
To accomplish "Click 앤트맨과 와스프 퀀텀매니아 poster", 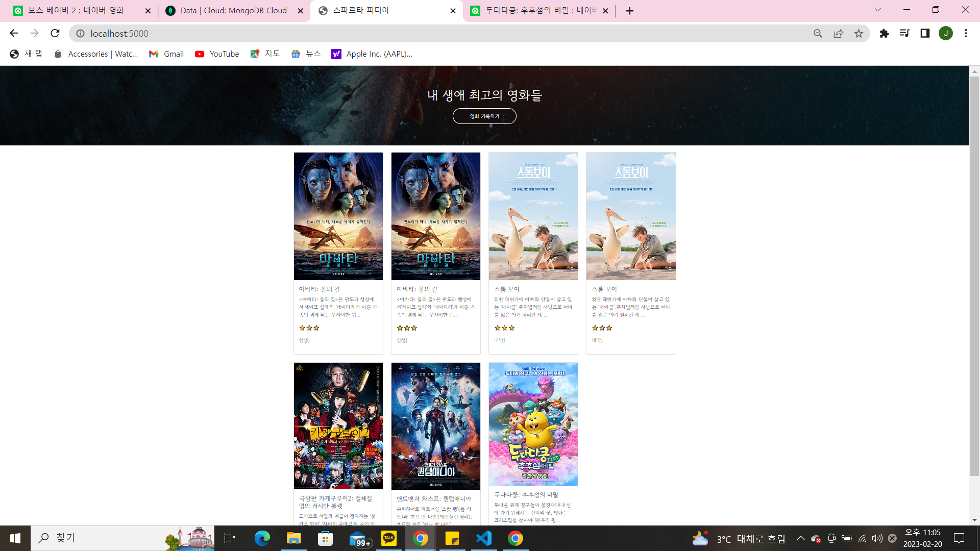I will (x=435, y=426).
